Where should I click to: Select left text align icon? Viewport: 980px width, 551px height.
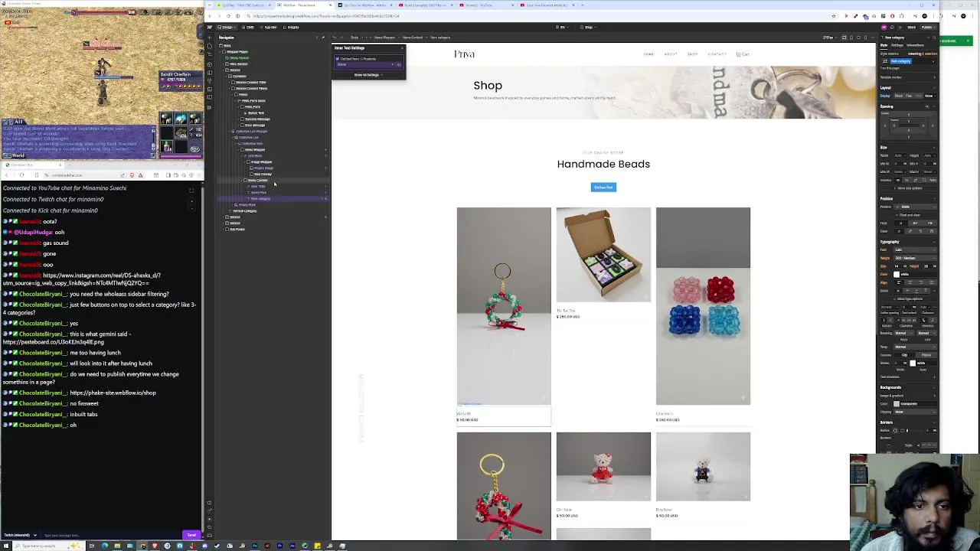click(898, 282)
